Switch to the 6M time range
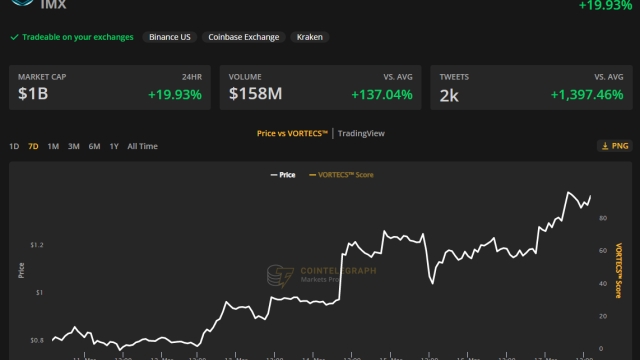Image resolution: width=640 pixels, height=360 pixels. [x=94, y=146]
